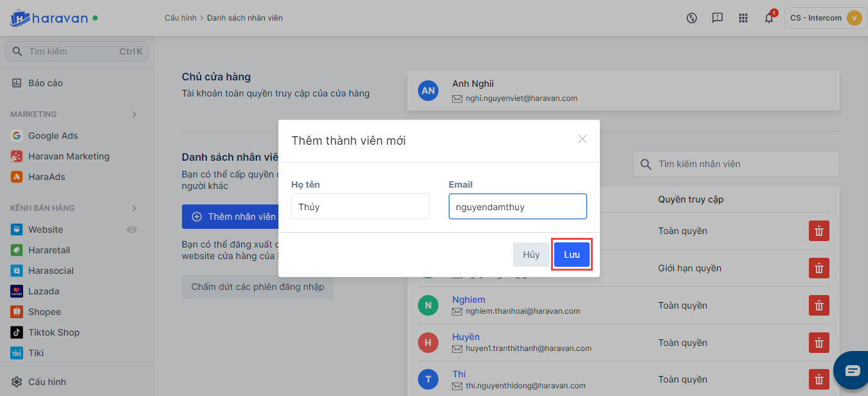Click email huyen1.tranthithanh@haravan.com
The height and width of the screenshot is (396, 868).
pos(529,348)
